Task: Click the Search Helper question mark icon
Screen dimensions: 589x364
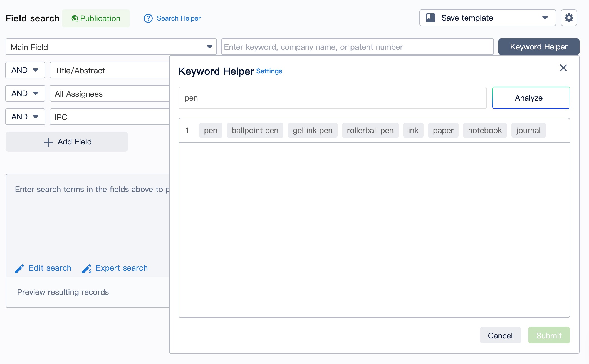Action: (148, 18)
